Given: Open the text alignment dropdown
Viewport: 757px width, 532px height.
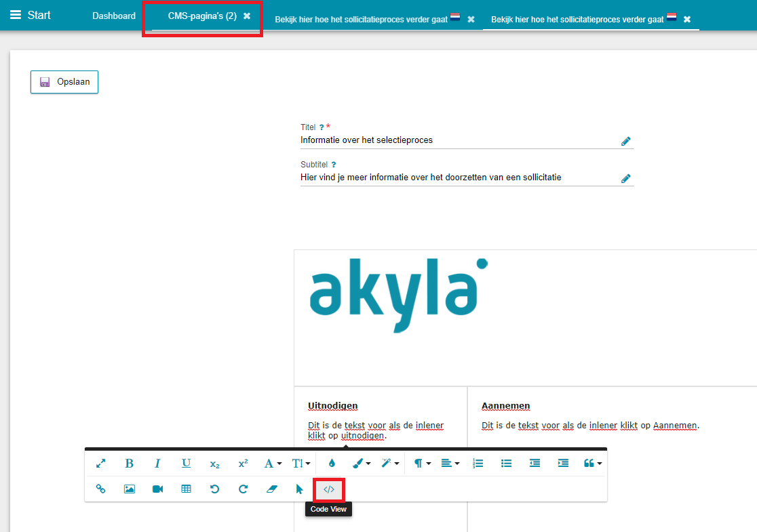Looking at the screenshot, I should point(450,464).
